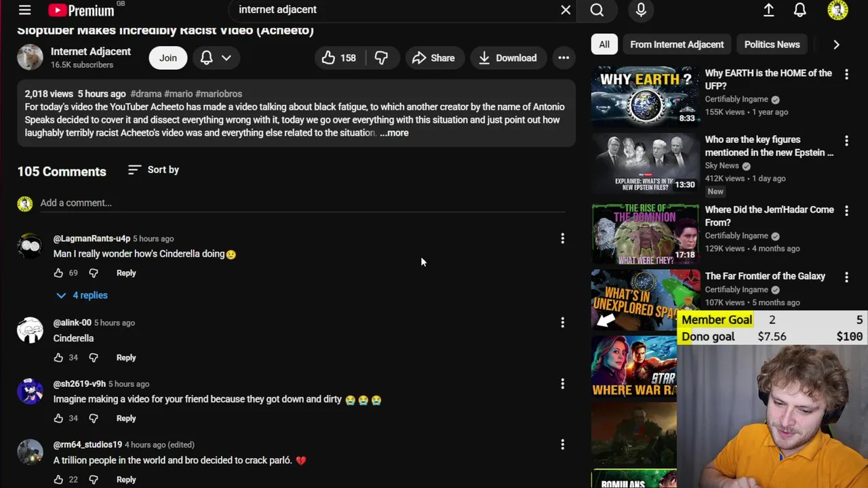Reply to sh2619-v9h comment
The height and width of the screenshot is (488, 868).
(x=126, y=419)
